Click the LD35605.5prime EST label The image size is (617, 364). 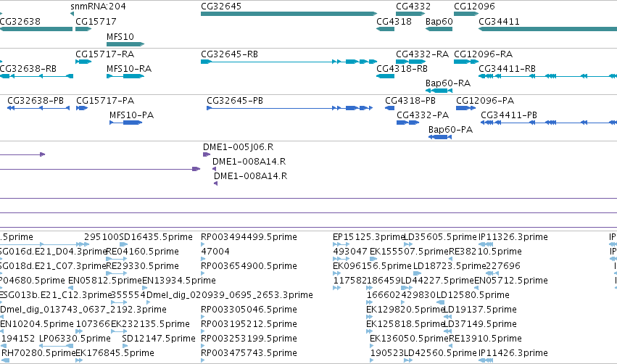click(x=441, y=237)
